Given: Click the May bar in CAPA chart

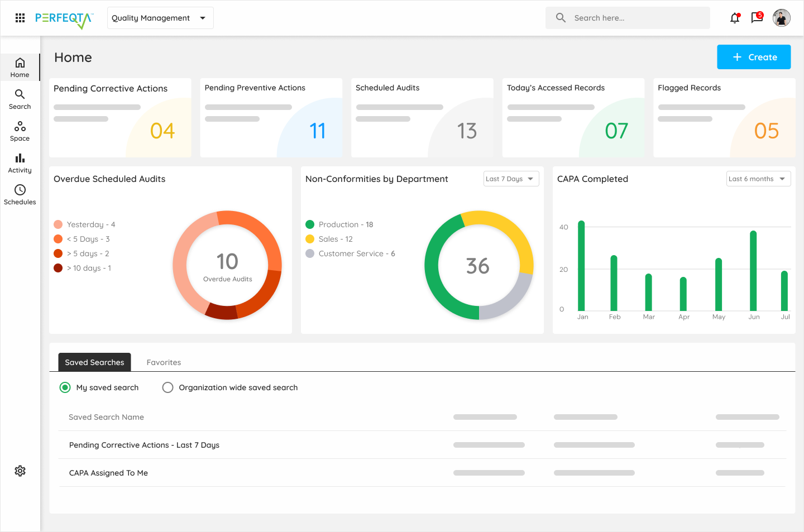Looking at the screenshot, I should pyautogui.click(x=719, y=284).
